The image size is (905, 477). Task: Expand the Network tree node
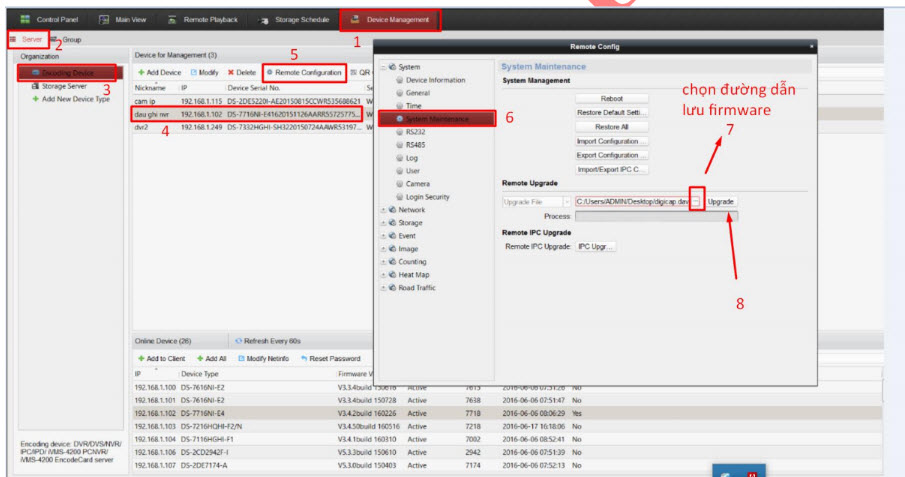pyautogui.click(x=382, y=210)
